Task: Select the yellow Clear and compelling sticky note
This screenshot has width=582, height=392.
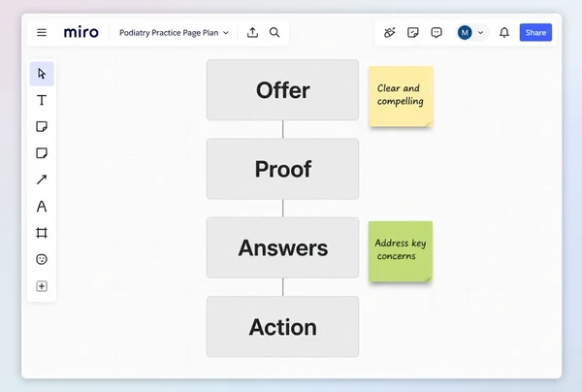Action: point(401,96)
